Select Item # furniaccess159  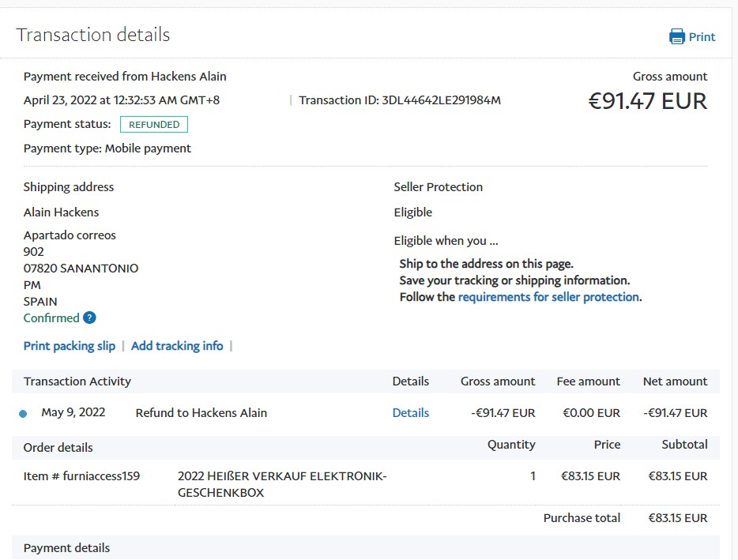pyautogui.click(x=82, y=476)
